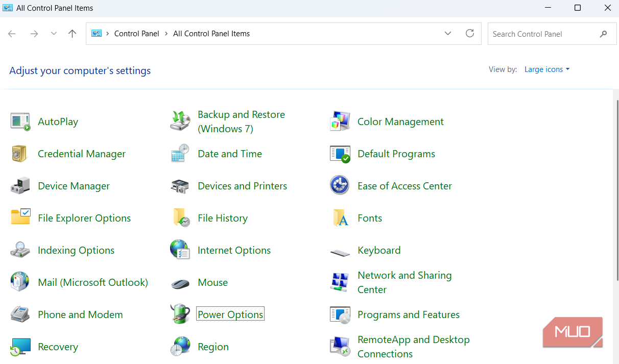Viewport: 619px width, 364px height.
Task: Open the Date and Time calendar icon
Action: point(180,154)
